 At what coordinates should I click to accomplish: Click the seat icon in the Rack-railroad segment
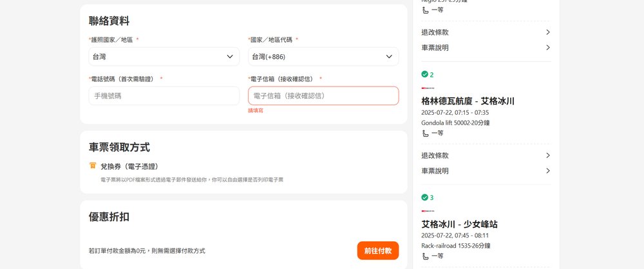426,256
